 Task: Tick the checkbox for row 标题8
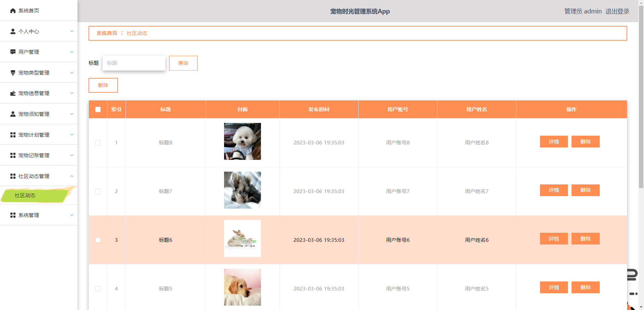coord(98,142)
